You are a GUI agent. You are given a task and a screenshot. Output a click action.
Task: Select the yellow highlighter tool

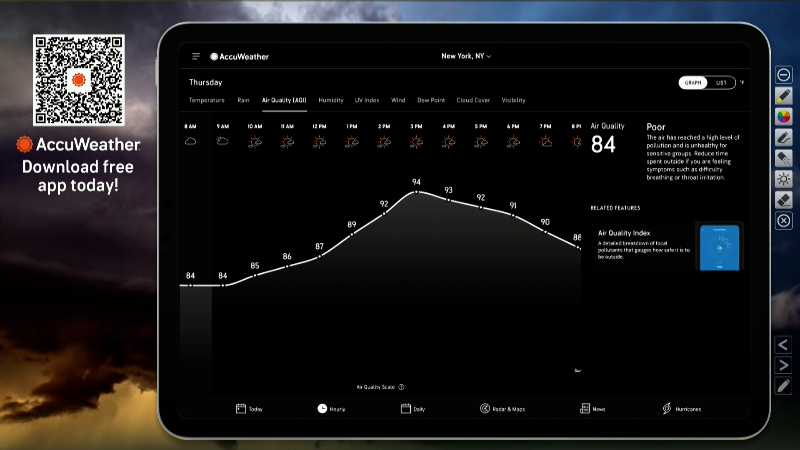point(784,95)
